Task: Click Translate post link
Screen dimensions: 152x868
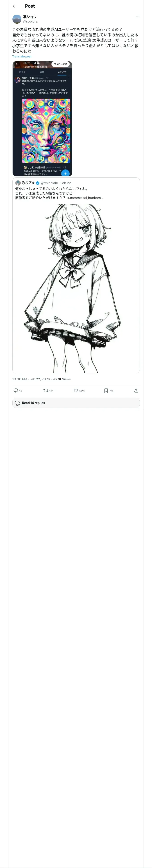Action: (x=22, y=57)
